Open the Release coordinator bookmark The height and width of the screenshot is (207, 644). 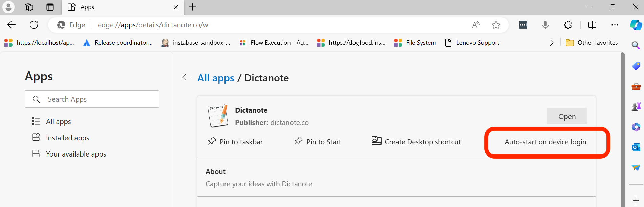coord(118,43)
